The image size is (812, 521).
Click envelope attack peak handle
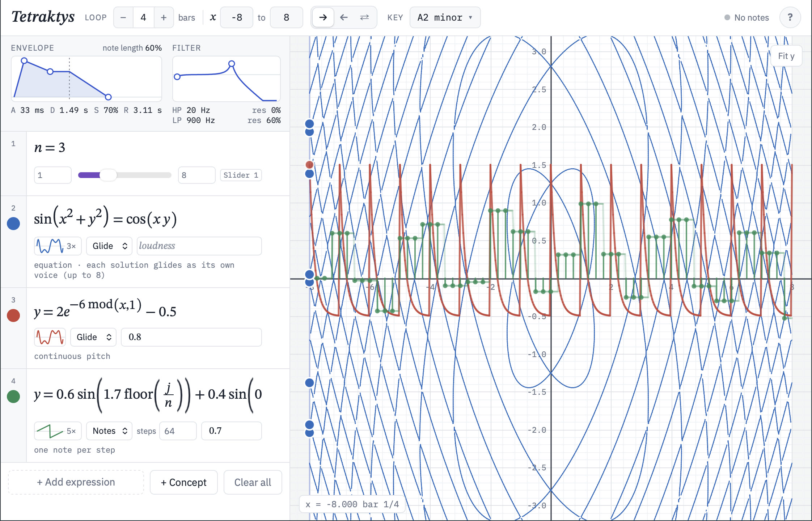point(24,61)
